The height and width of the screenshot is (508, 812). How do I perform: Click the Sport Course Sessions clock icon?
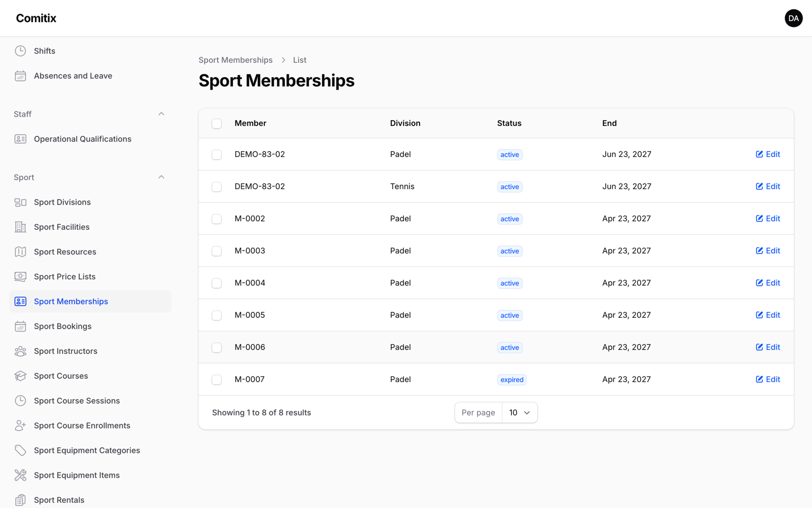(20, 401)
